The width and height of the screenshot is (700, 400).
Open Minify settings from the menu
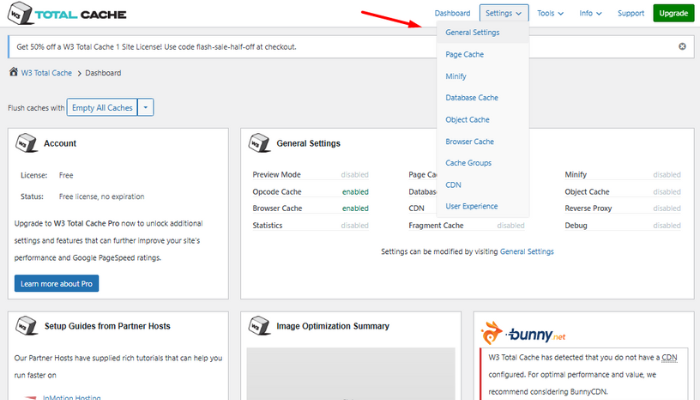pos(456,76)
